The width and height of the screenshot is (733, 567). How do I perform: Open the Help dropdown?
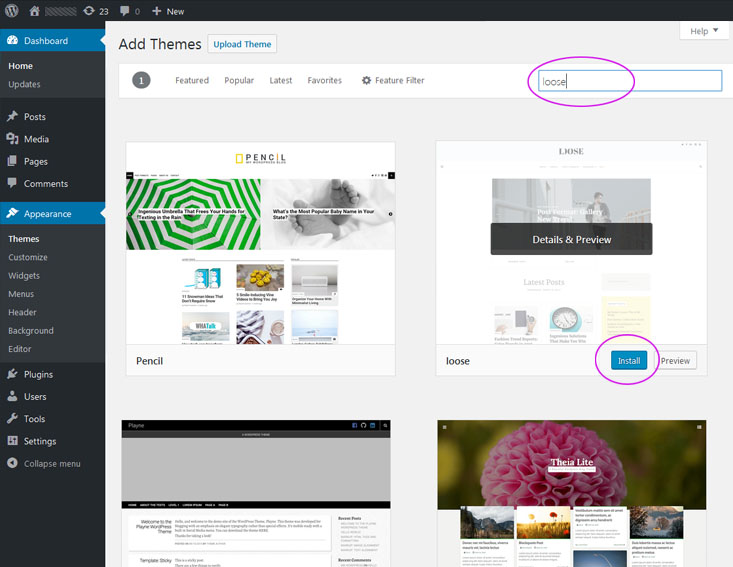pyautogui.click(x=704, y=31)
